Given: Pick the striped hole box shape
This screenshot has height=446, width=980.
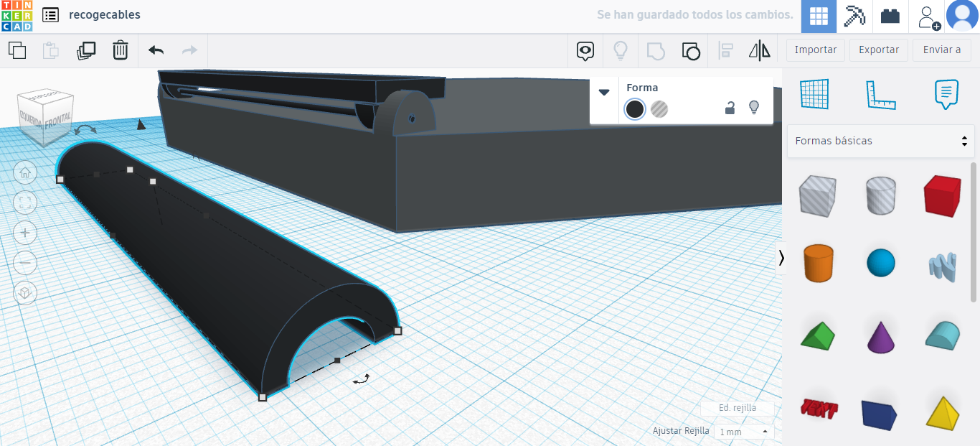Looking at the screenshot, I should click(817, 195).
